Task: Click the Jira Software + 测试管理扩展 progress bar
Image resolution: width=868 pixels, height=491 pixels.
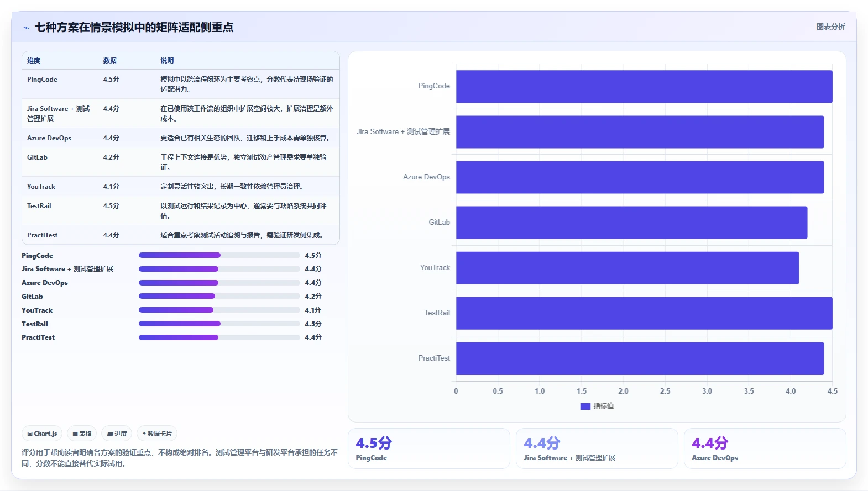Action: pos(219,269)
